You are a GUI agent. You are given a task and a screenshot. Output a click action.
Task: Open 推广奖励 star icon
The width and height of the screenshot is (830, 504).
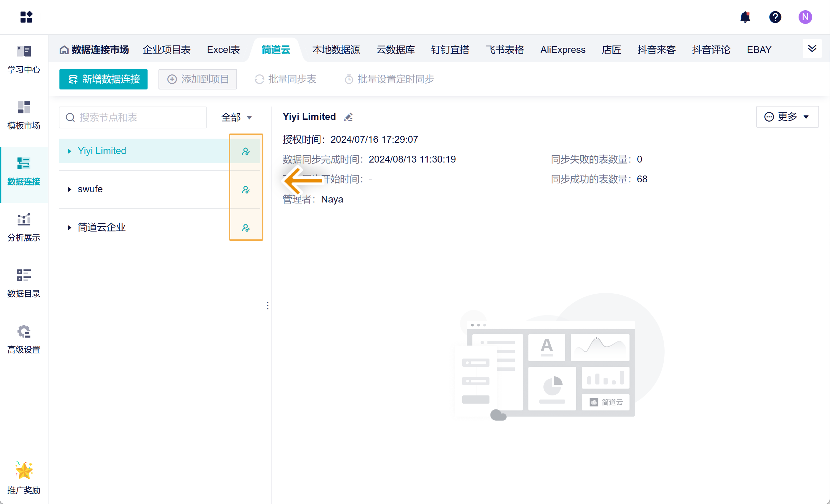click(x=24, y=471)
